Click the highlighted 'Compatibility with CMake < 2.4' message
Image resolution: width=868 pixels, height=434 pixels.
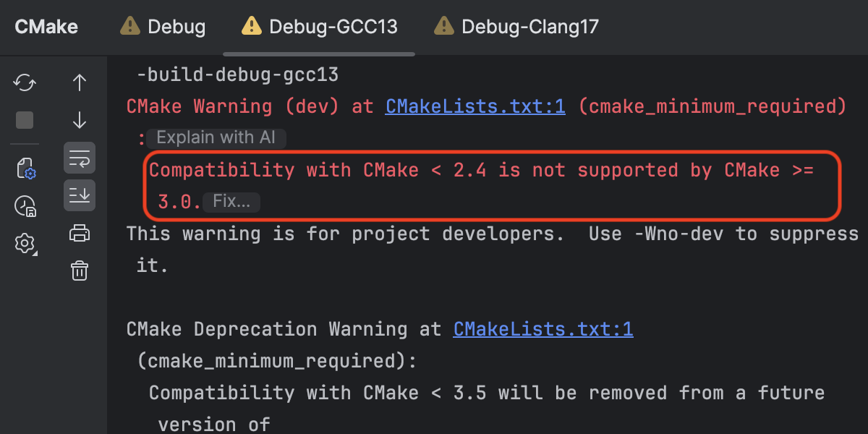pyautogui.click(x=481, y=171)
